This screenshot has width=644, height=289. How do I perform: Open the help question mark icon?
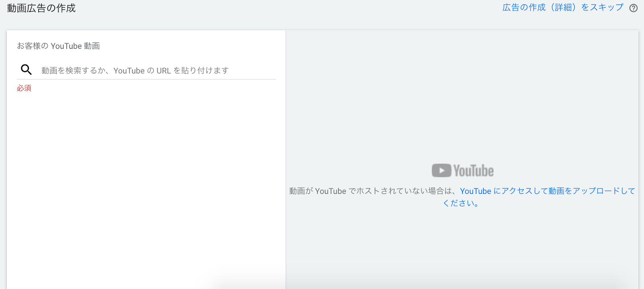[x=634, y=8]
